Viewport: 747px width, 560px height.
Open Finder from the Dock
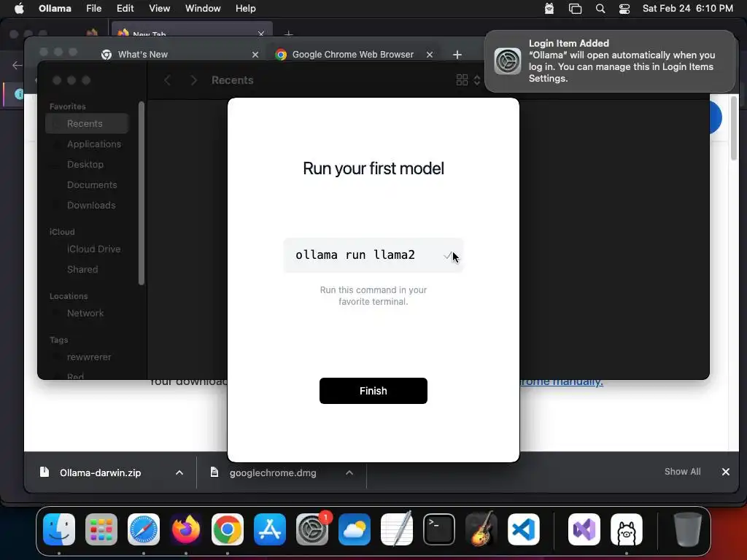point(59,529)
